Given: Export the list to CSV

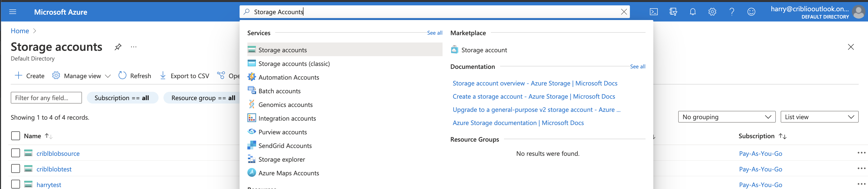Looking at the screenshot, I should point(184,76).
